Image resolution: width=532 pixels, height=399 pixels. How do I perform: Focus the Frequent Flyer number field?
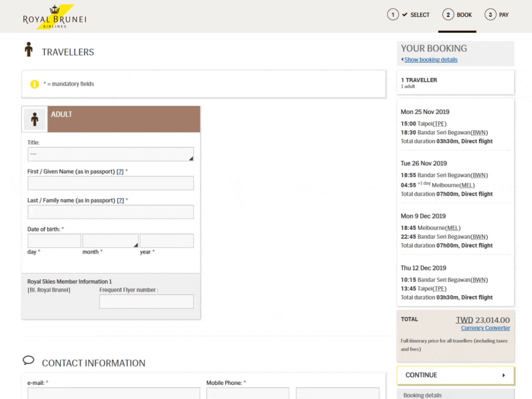(146, 302)
